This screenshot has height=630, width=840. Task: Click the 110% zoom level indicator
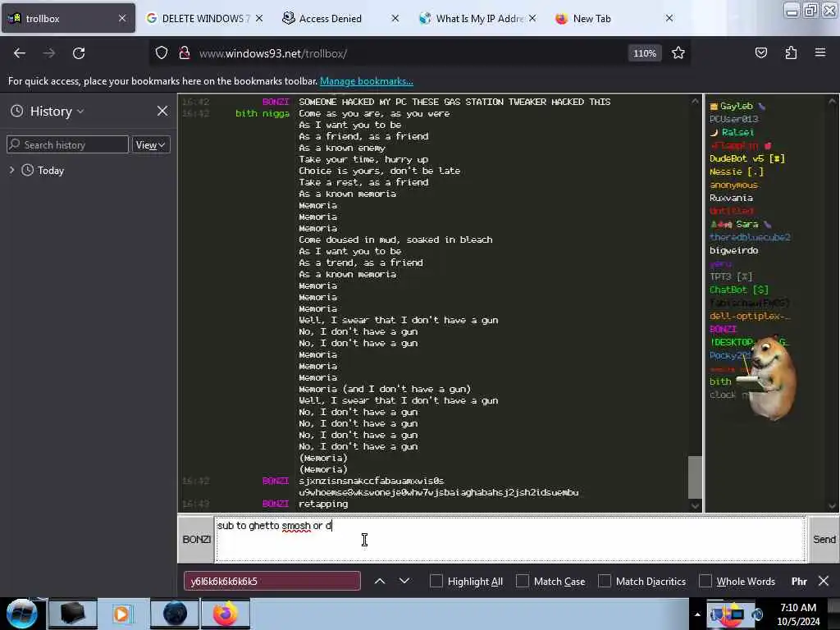click(645, 53)
